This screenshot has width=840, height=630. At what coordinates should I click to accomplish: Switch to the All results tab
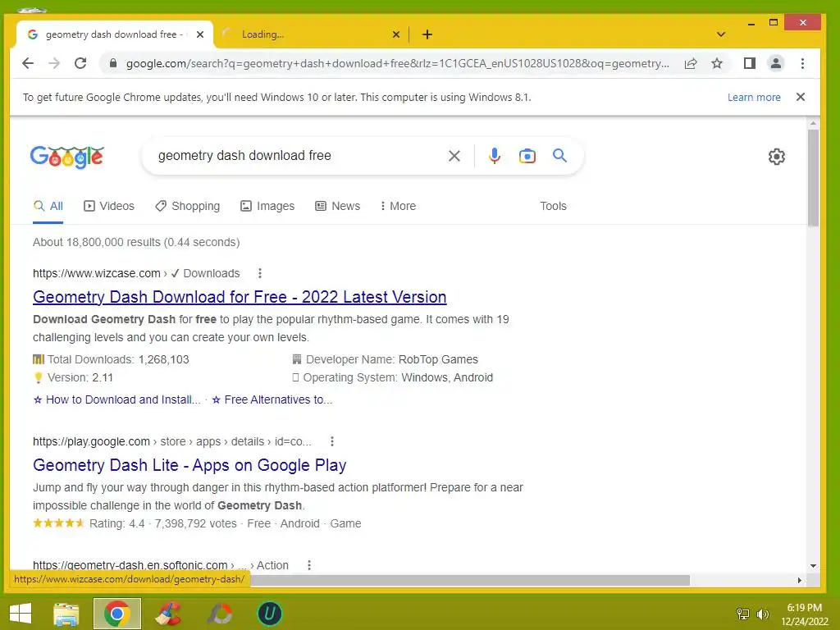[48, 206]
